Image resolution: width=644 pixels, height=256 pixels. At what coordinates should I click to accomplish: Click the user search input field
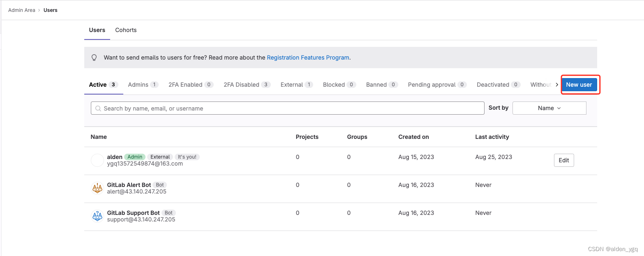(288, 108)
